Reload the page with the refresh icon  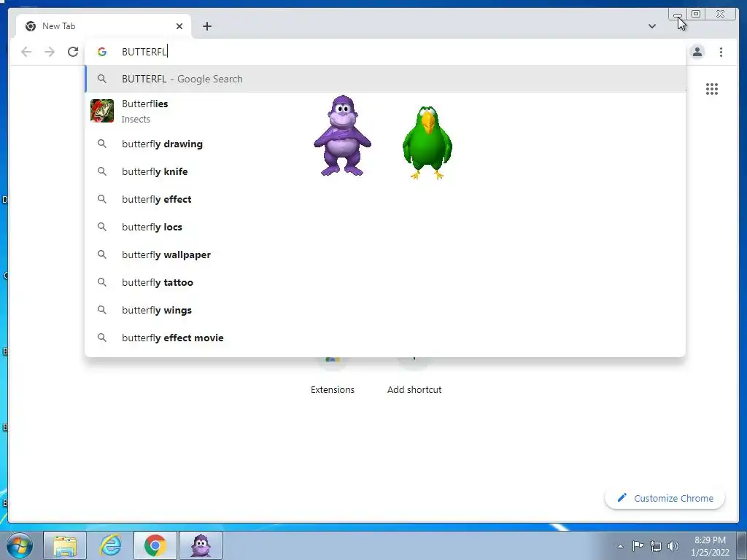pos(72,52)
